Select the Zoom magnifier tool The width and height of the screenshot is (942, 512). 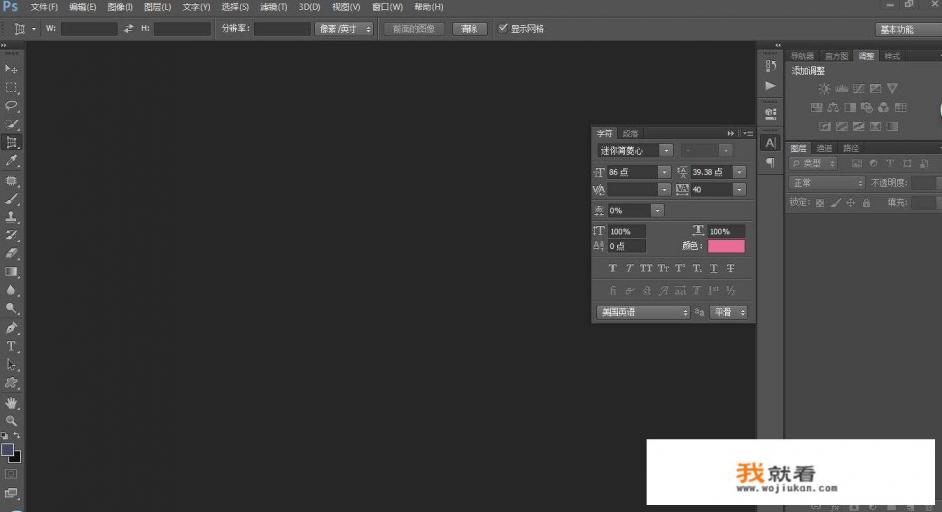click(12, 420)
